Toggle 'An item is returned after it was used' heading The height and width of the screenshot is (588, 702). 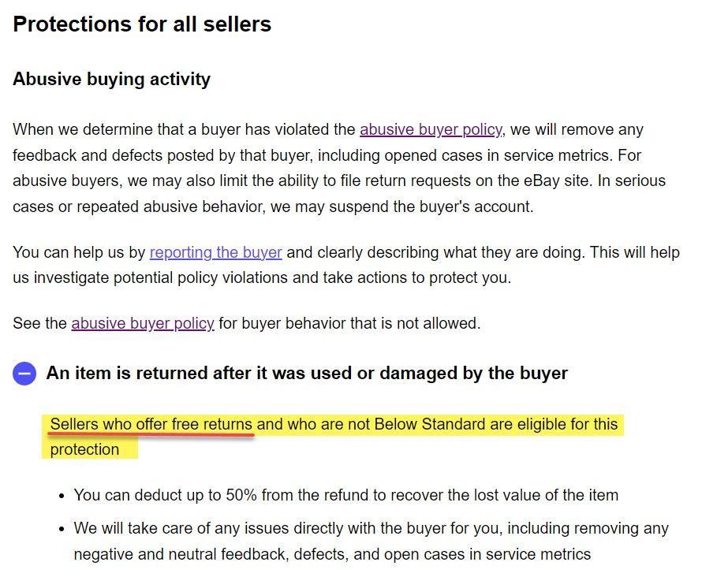click(x=307, y=373)
